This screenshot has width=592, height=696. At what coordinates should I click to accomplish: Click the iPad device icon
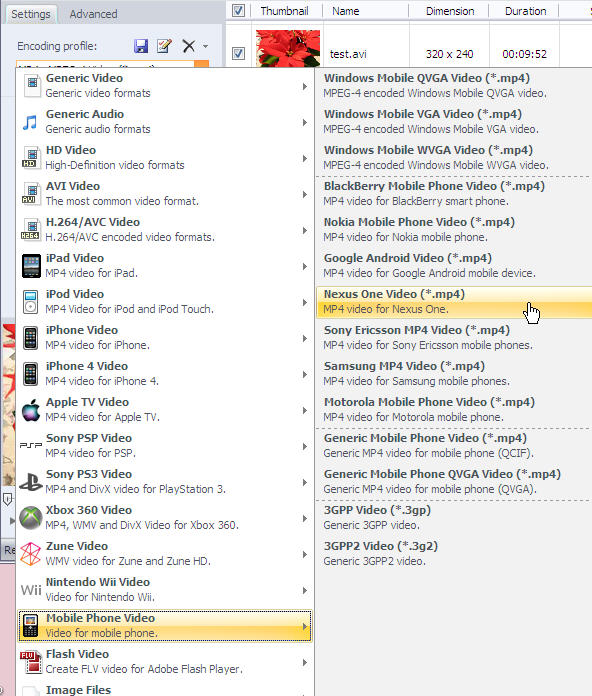click(31, 266)
